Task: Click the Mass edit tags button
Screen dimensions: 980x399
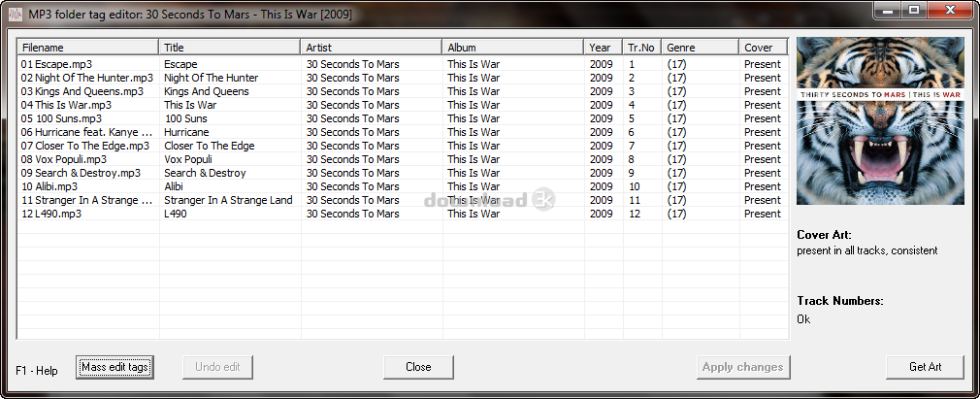Action: (x=115, y=367)
